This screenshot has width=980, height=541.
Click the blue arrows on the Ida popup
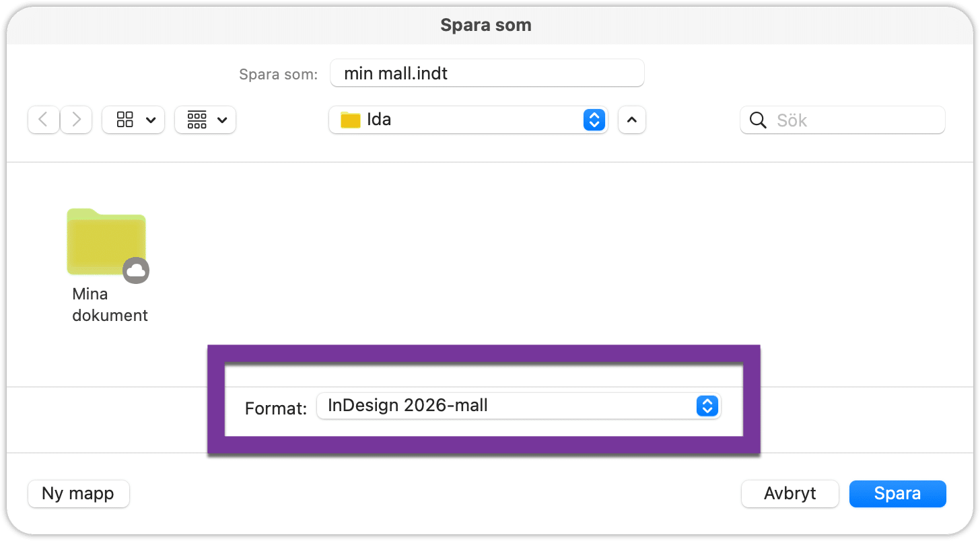point(594,120)
